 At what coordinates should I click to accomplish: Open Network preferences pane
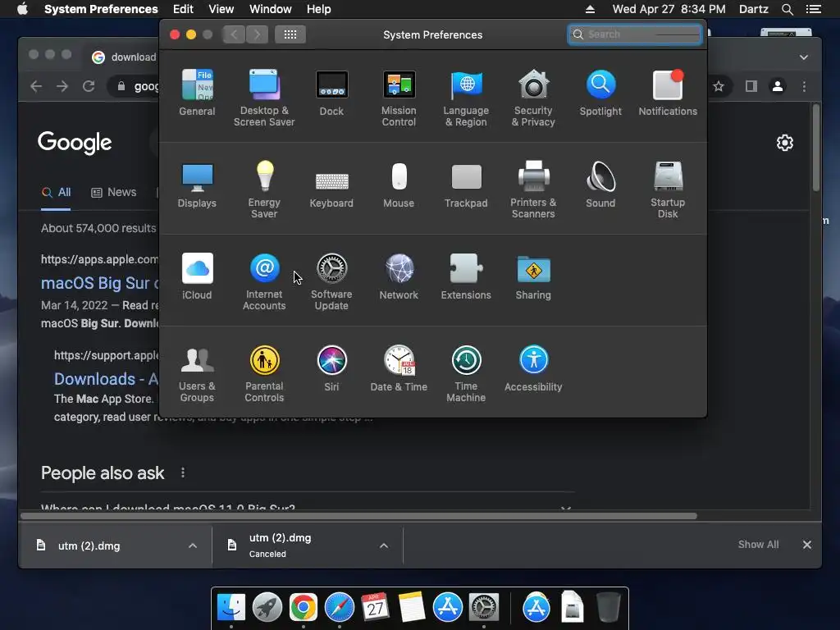(x=399, y=276)
